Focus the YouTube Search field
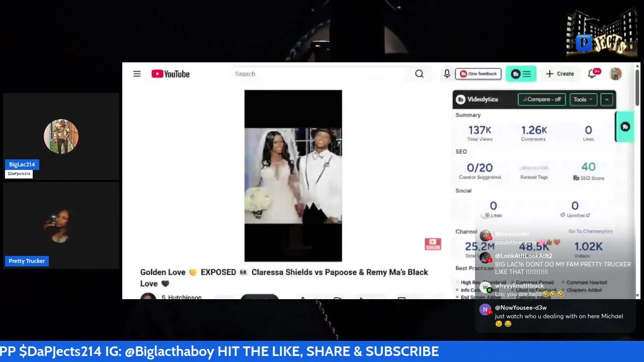Image resolution: width=644 pixels, height=362 pixels. coord(319,74)
